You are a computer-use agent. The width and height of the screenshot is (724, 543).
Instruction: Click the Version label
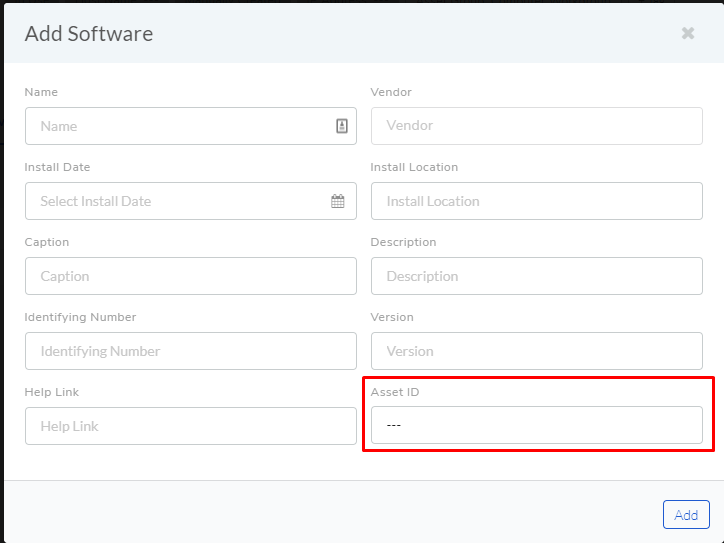pos(392,317)
